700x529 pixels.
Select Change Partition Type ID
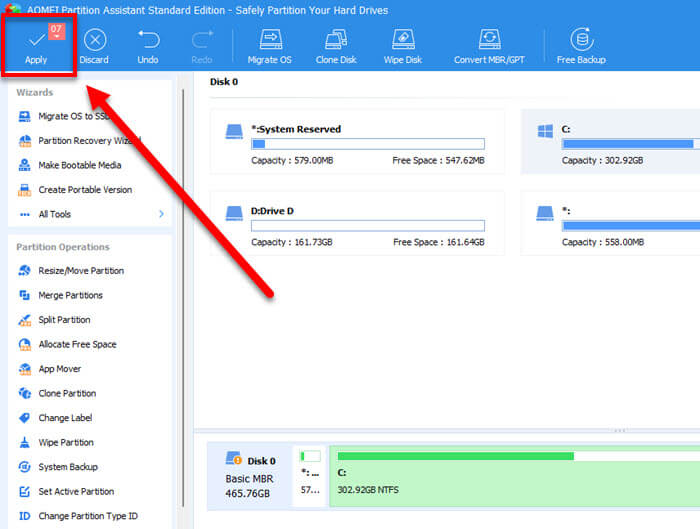(78, 517)
